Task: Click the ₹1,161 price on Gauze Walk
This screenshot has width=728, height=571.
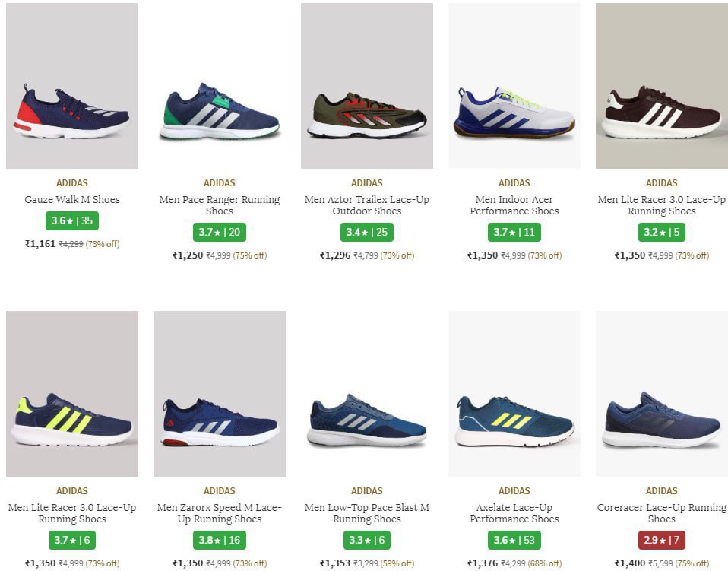Action: click(x=40, y=244)
